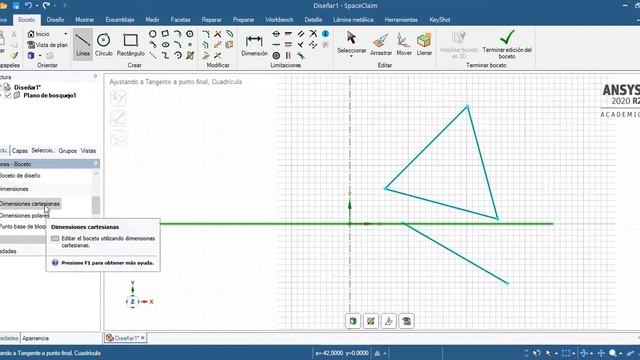The image size is (640, 360).
Task: Apply the vertical constraint in Limitaciones
Action: click(288, 55)
